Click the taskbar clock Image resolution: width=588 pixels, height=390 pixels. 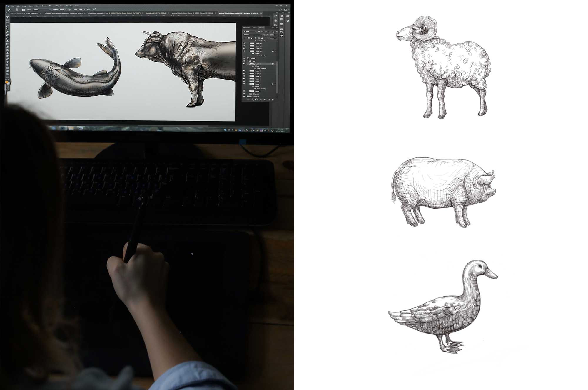(x=280, y=130)
